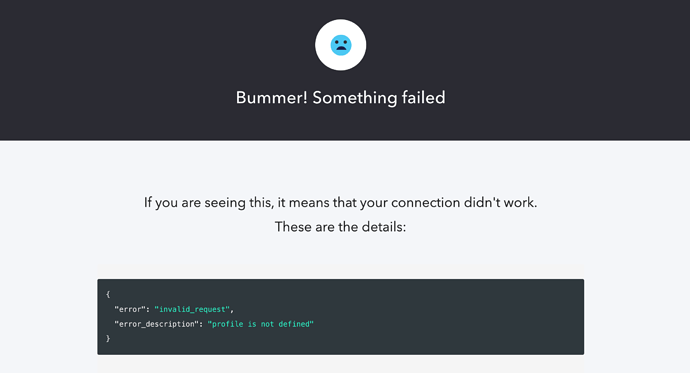Select the "profile is not defined" value

[261, 324]
